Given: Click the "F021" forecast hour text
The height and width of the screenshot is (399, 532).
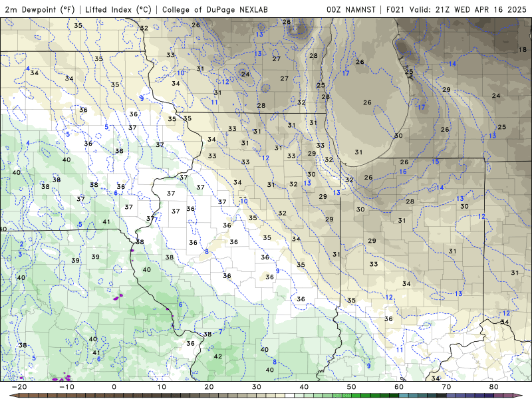Looking at the screenshot, I should click(x=395, y=9).
